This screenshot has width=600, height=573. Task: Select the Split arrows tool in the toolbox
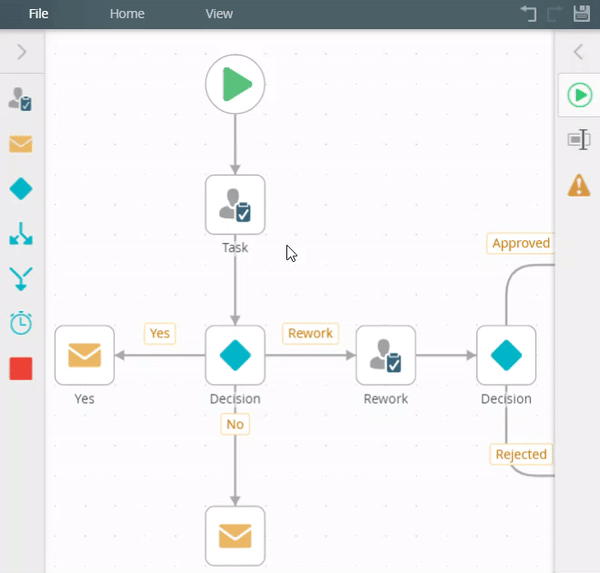click(21, 233)
